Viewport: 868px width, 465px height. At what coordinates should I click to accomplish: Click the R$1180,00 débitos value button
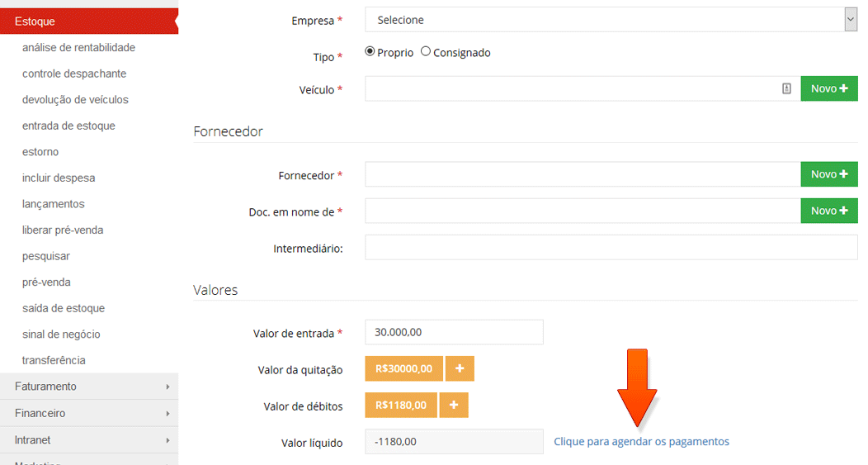pos(401,406)
